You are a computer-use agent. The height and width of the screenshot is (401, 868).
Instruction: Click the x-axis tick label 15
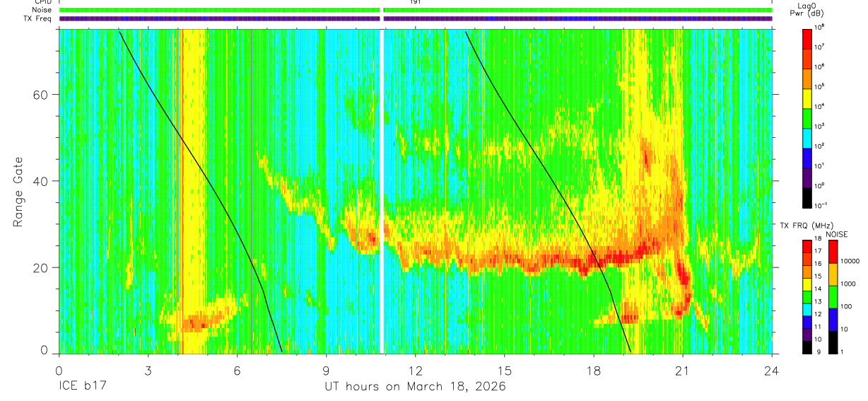(504, 370)
